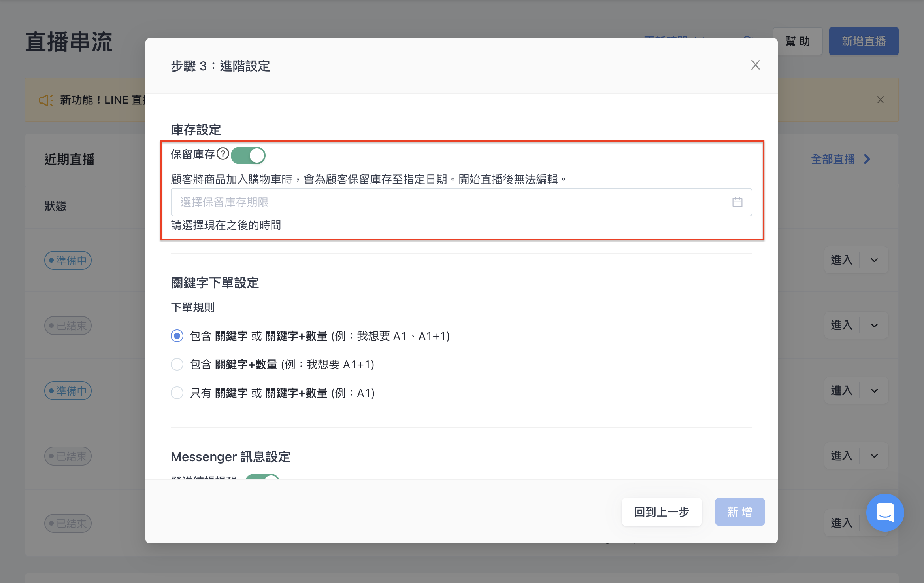This screenshot has width=924, height=583.
Task: Open the calendar icon in 保留庫存期限 field
Action: tap(737, 202)
